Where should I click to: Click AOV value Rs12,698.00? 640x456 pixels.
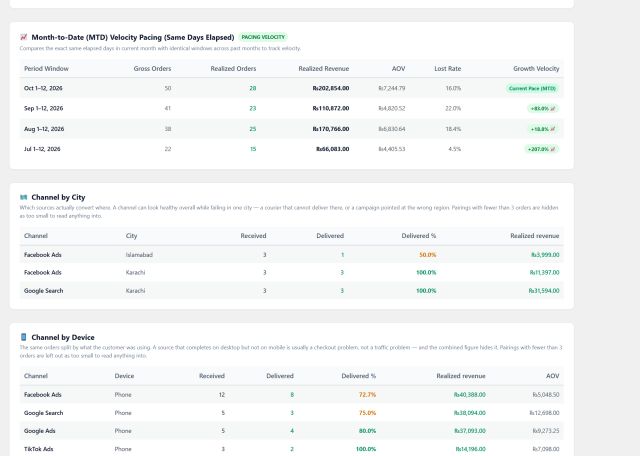click(544, 413)
